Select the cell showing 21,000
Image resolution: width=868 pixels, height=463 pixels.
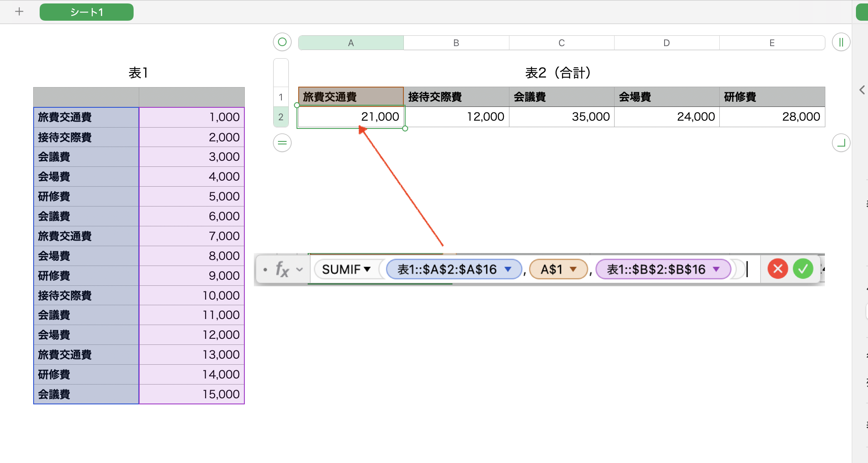[351, 117]
